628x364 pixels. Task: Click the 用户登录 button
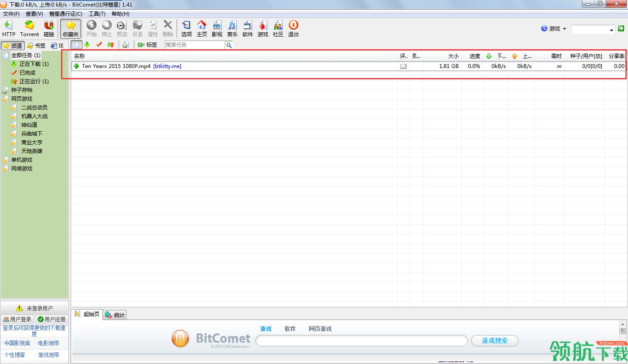click(x=17, y=320)
